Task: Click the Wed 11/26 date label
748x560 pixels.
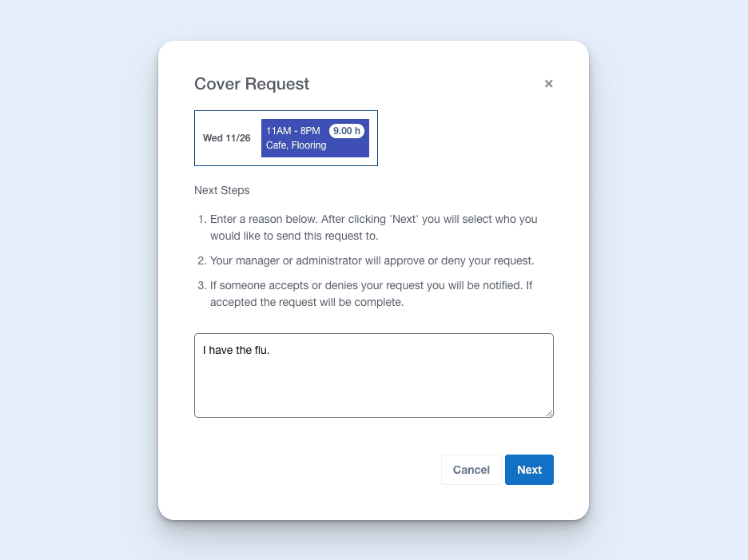Action: pos(226,137)
